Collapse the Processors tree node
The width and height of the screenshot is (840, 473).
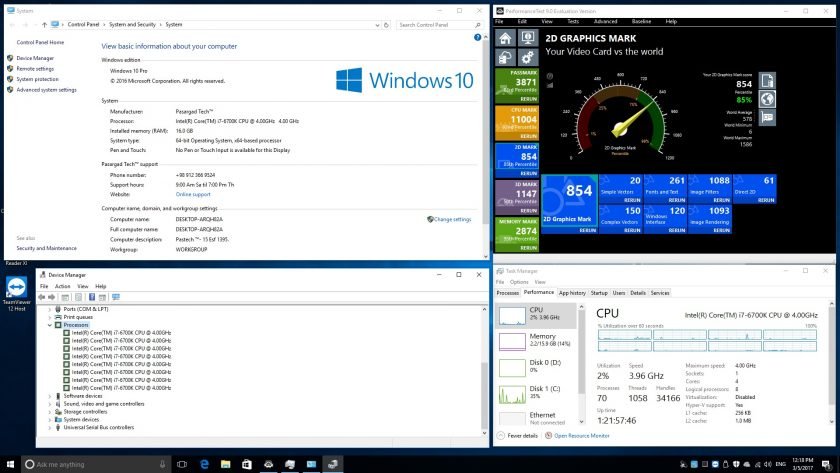[50, 325]
